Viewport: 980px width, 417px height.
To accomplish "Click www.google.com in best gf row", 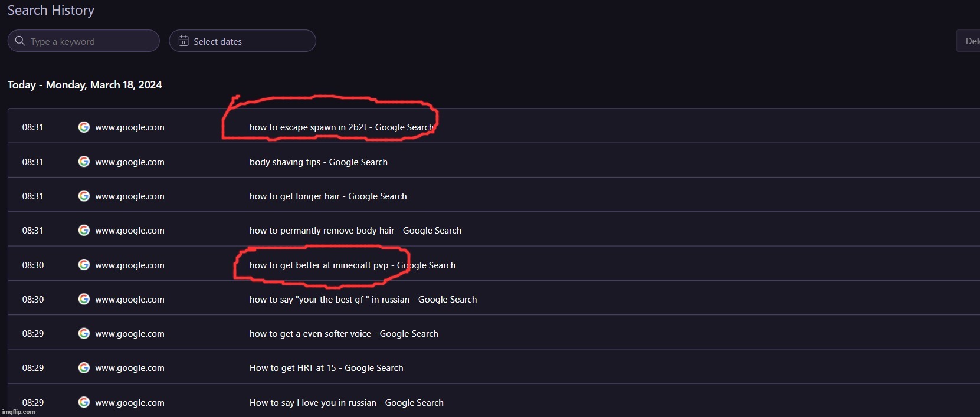I will pos(130,299).
